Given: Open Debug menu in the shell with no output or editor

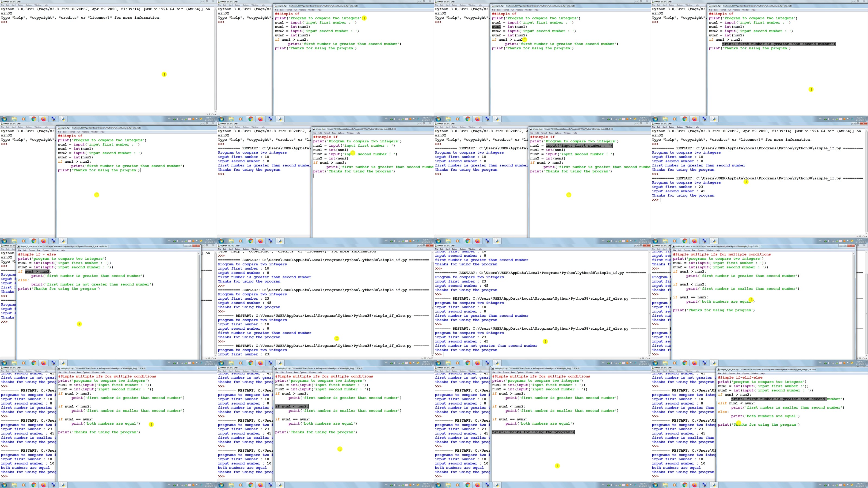Looking at the screenshot, I should pyautogui.click(x=21, y=5).
